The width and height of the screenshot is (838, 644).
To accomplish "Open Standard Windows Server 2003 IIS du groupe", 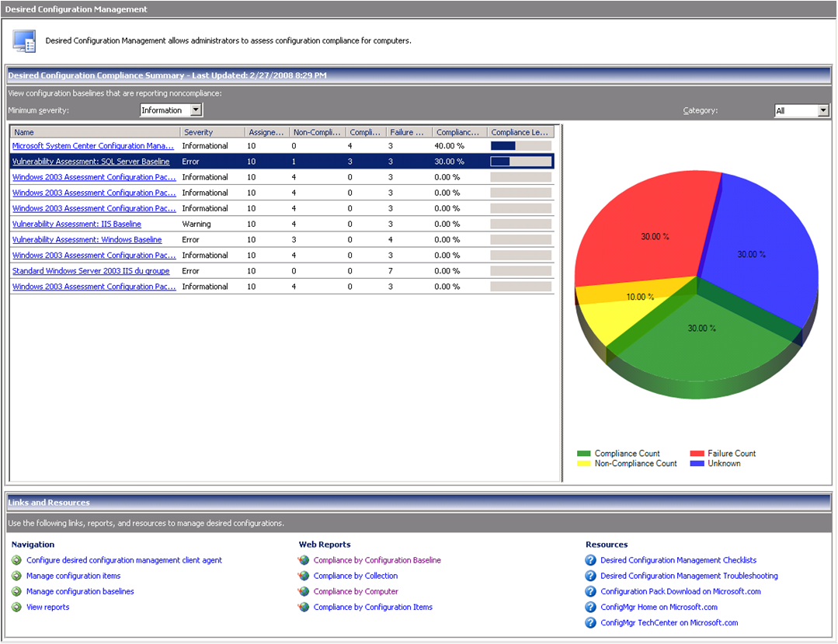I will click(x=91, y=271).
